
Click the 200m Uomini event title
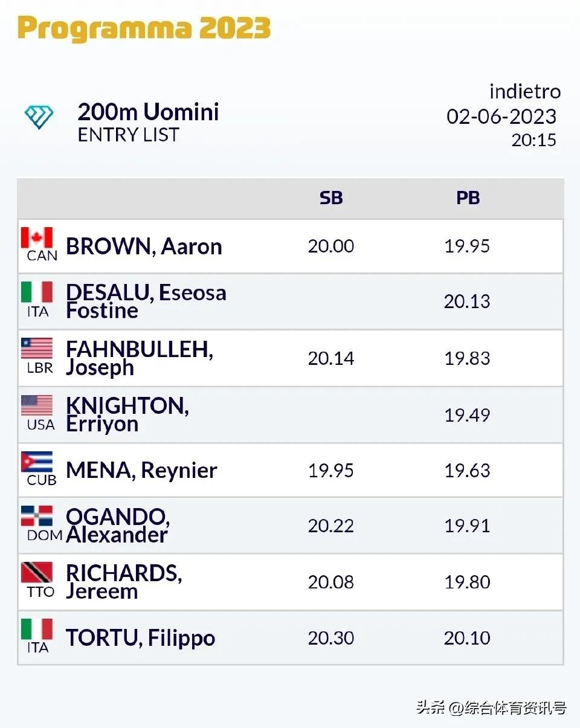tap(148, 112)
